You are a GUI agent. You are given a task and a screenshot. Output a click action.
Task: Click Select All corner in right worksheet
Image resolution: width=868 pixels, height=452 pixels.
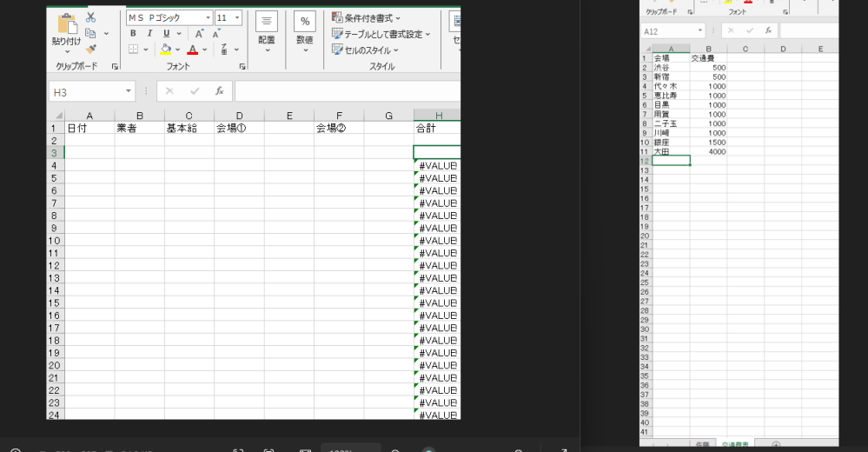tap(646, 49)
